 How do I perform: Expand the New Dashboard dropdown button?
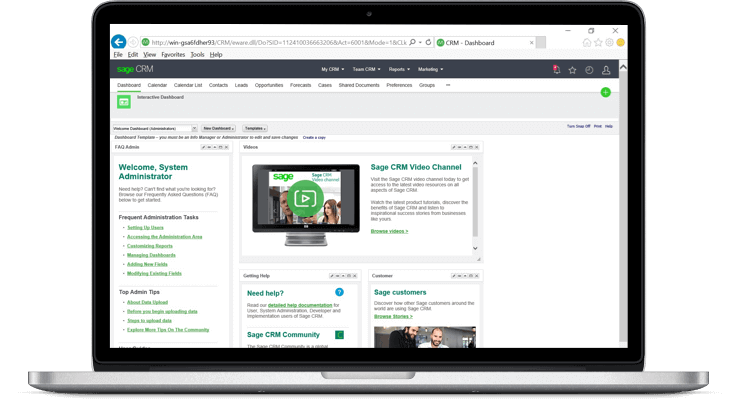[219, 128]
